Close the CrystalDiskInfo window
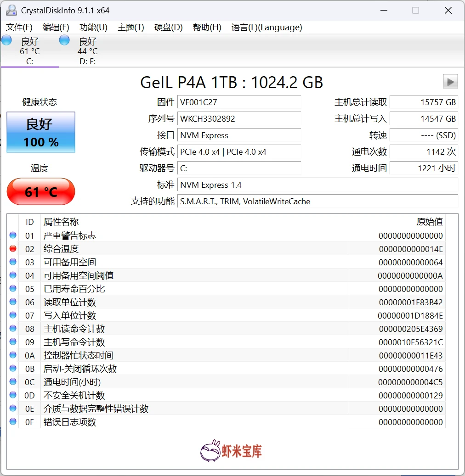 (x=448, y=10)
